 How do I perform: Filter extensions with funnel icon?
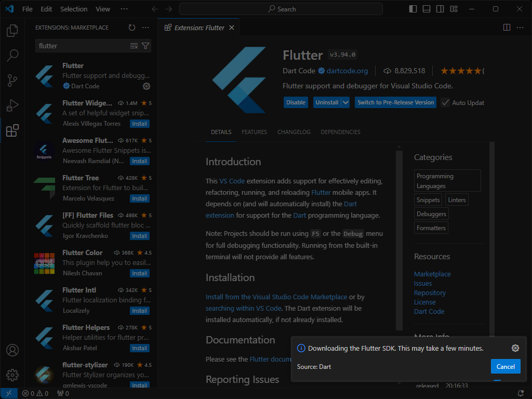(145, 46)
